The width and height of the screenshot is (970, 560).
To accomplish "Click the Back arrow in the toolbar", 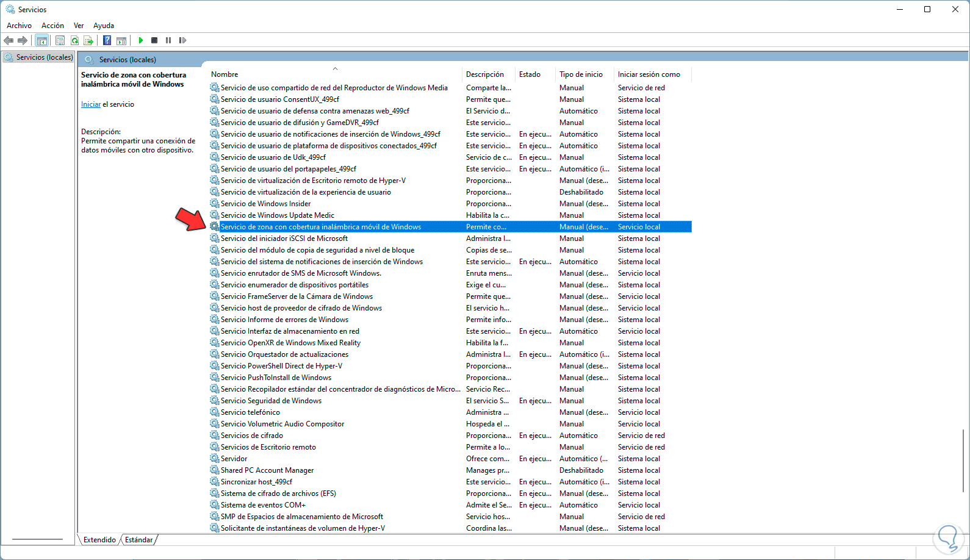I will [x=9, y=40].
